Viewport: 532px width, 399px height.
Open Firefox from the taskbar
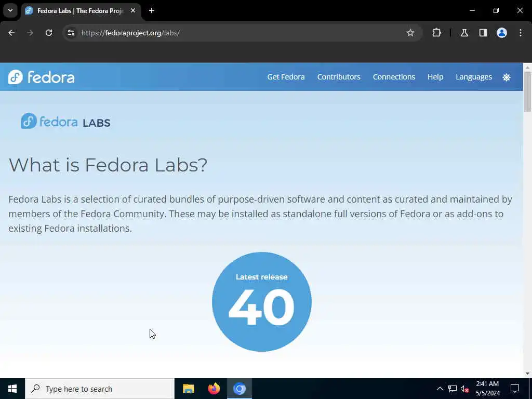[214, 389]
